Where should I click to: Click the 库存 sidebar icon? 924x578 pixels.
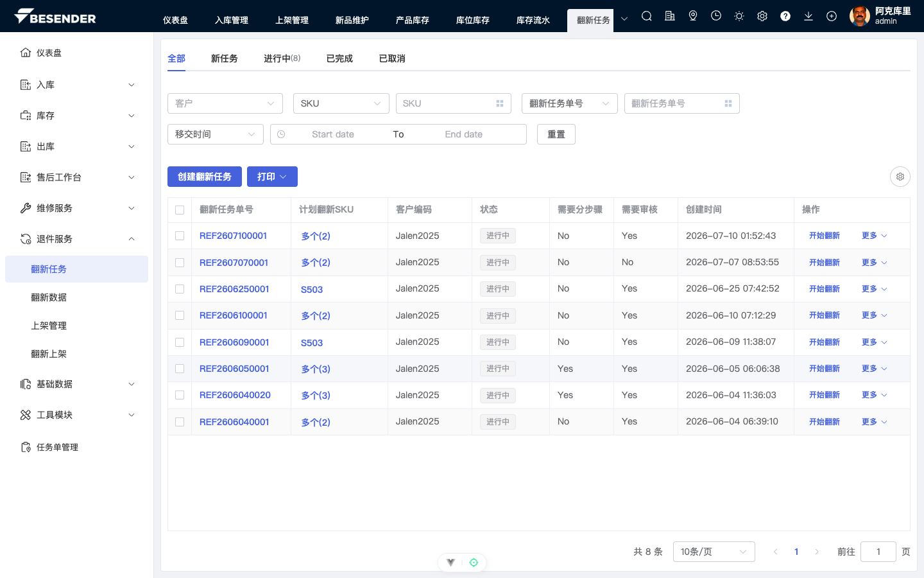[x=26, y=116]
